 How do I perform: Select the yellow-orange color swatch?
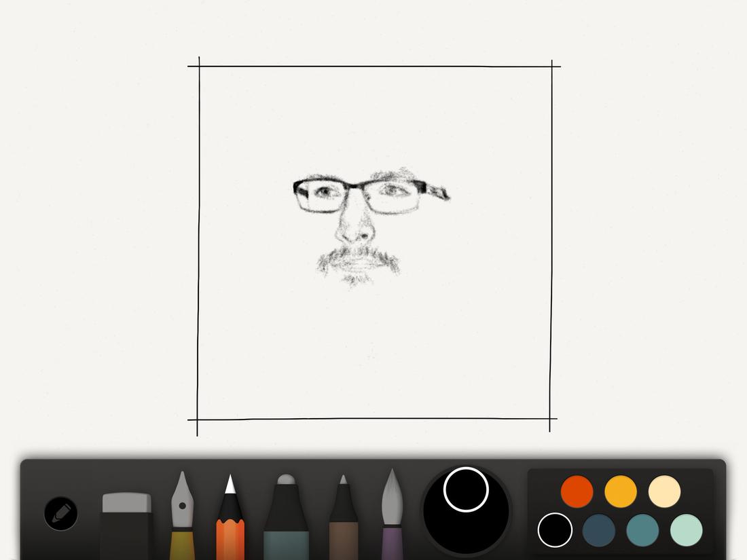pyautogui.click(x=619, y=490)
